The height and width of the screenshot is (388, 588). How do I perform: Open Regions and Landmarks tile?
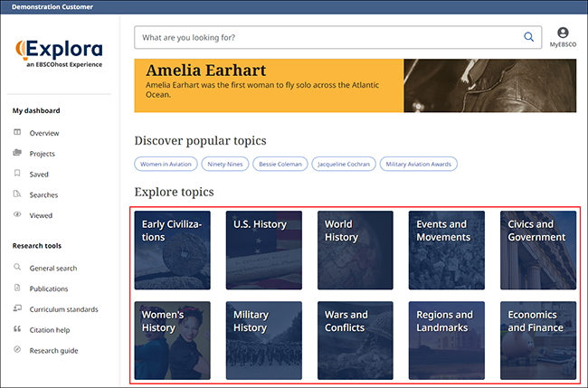pos(447,340)
